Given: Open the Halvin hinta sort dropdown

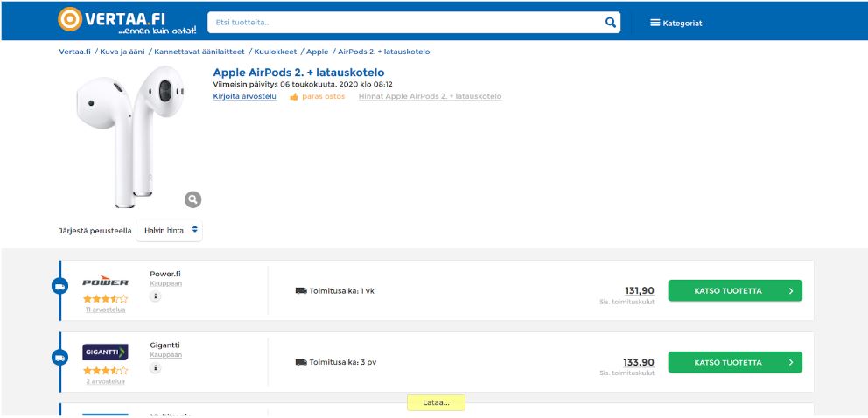Looking at the screenshot, I should click(170, 231).
